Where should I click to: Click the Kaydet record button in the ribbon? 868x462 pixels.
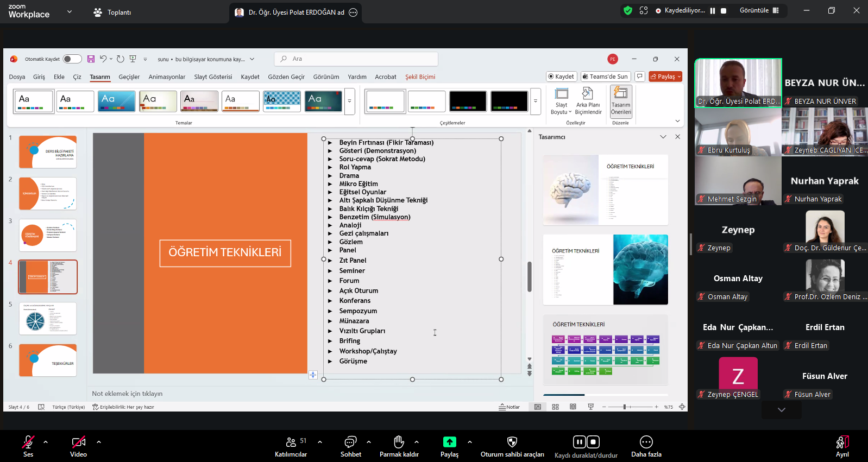coord(561,77)
